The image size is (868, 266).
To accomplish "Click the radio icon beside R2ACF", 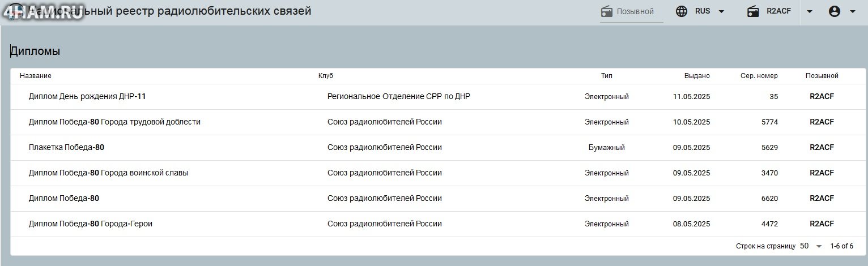I will click(753, 11).
